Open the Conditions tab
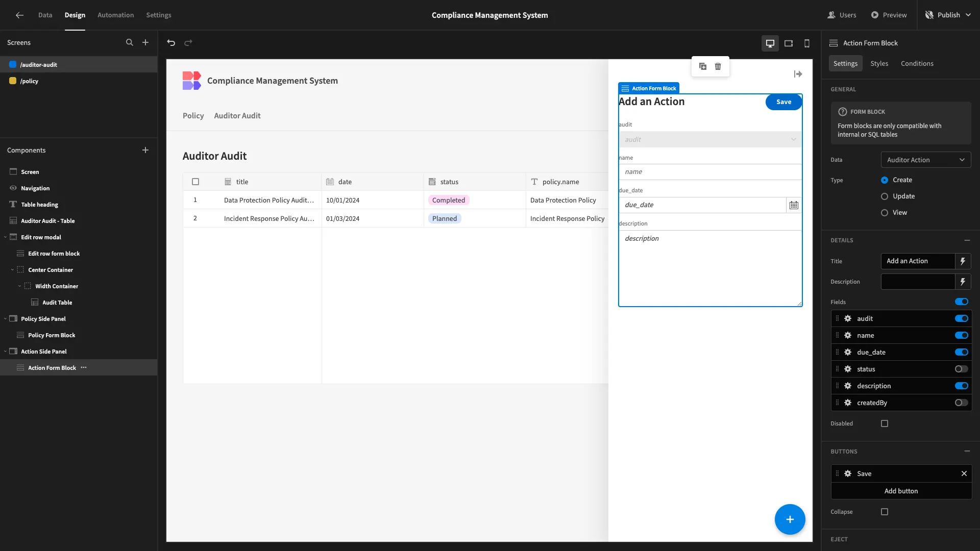 click(917, 63)
